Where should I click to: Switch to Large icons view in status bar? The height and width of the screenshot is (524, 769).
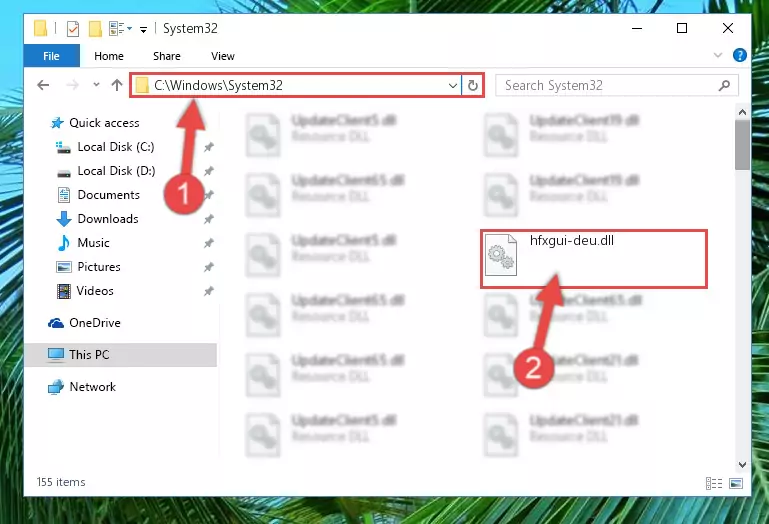[736, 483]
